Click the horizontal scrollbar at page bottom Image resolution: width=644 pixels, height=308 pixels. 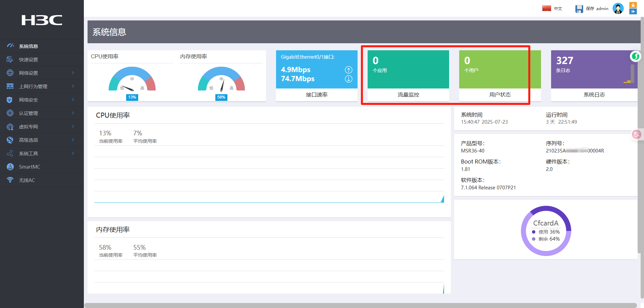(x=360, y=305)
